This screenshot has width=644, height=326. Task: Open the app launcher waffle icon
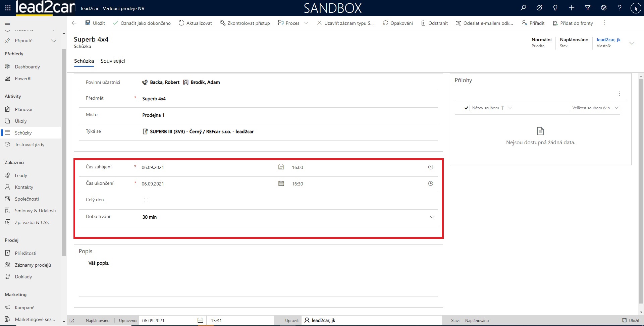(8, 8)
